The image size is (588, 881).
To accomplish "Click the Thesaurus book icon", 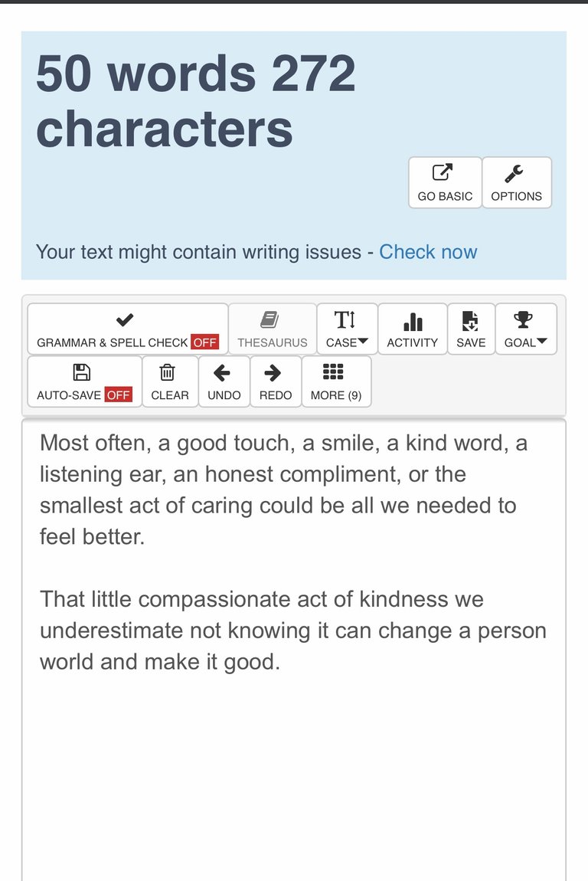I will click(x=269, y=319).
